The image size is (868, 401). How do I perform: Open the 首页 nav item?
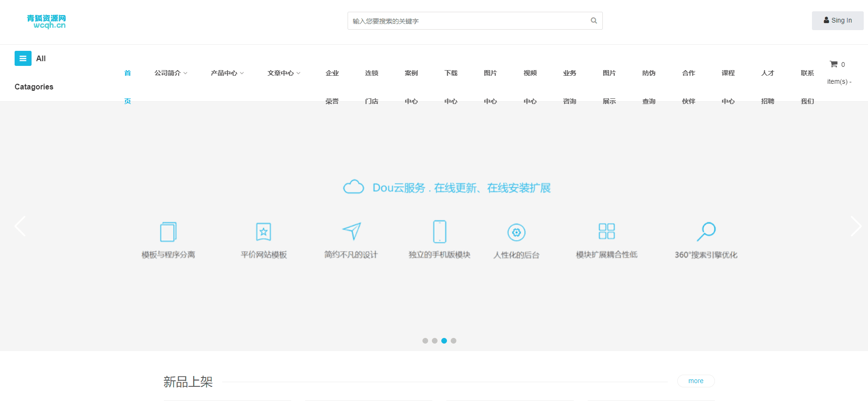pos(128,87)
